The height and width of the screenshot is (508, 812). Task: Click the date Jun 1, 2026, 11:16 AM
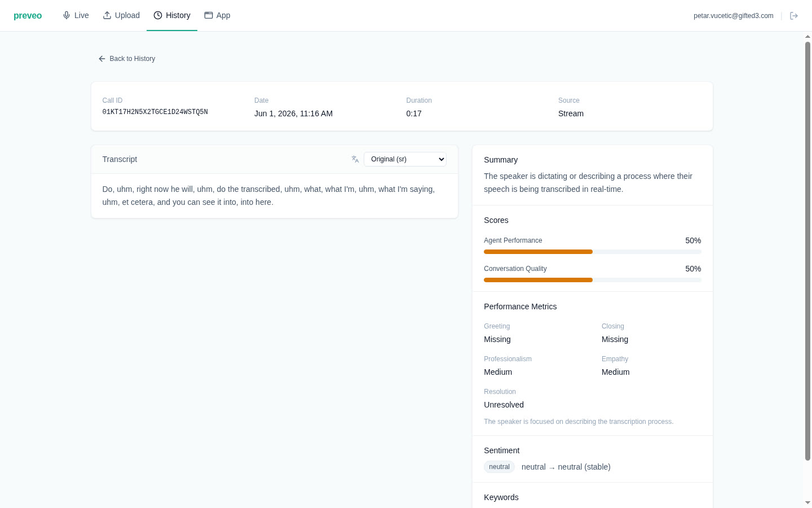pyautogui.click(x=293, y=113)
